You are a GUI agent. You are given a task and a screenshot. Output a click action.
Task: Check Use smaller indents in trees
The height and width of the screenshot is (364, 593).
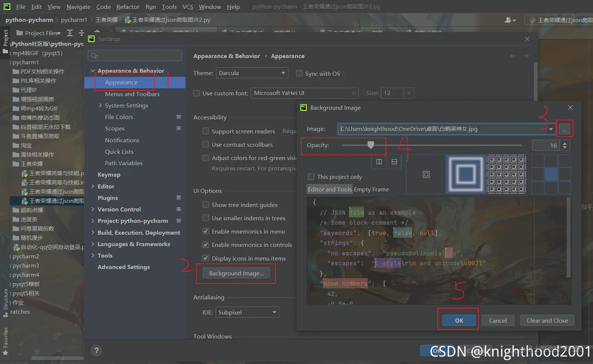pyautogui.click(x=206, y=218)
